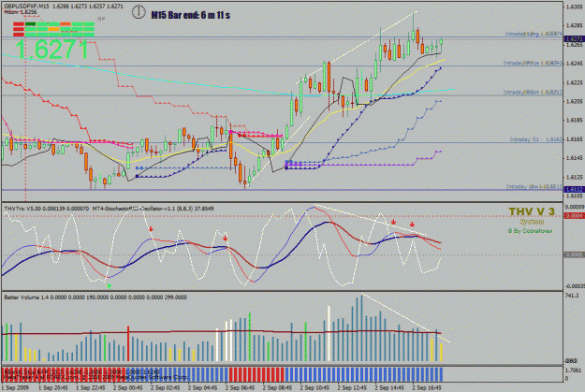Click the bar-end countdown clock icon
This screenshot has width=585, height=392.
(x=139, y=12)
